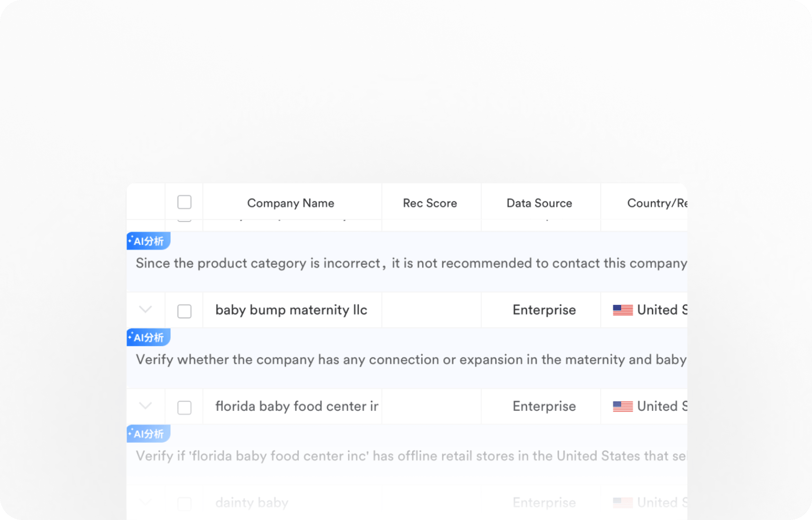Click AI分析 badge above product category note
The image size is (812, 520).
tap(148, 241)
